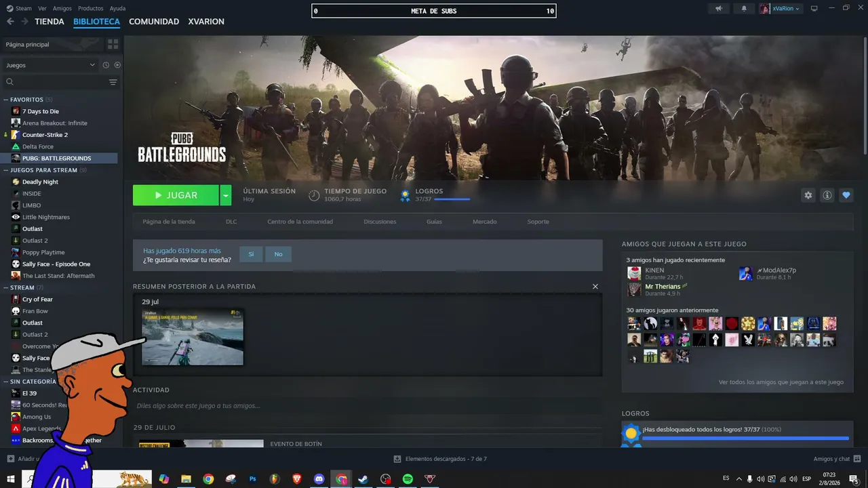Open advanced filter options icon
Image resolution: width=868 pixels, height=488 pixels.
[113, 82]
